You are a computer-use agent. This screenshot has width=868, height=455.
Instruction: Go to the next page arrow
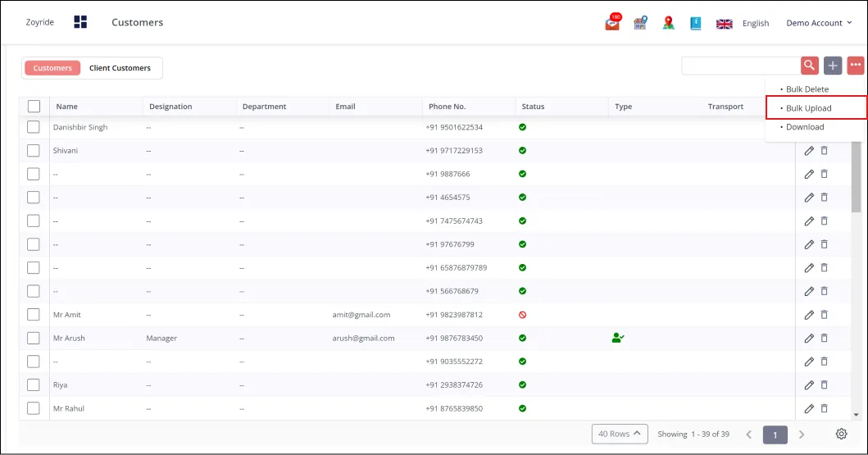tap(802, 435)
